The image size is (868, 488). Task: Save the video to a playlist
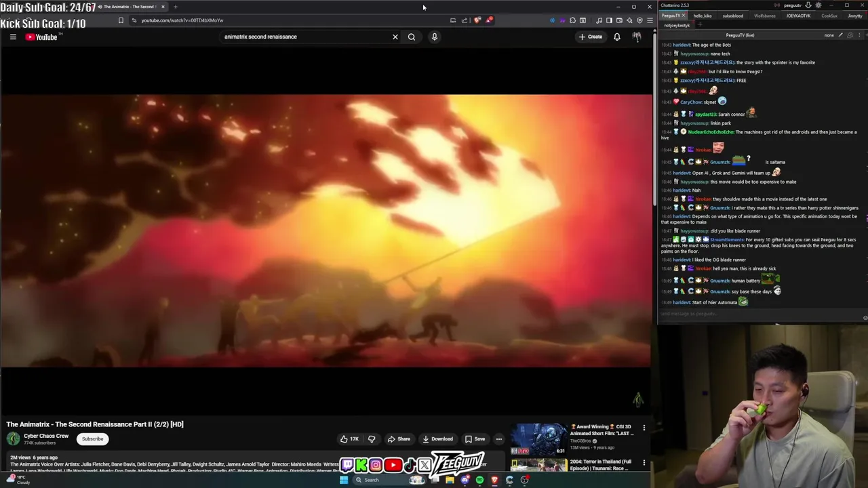[x=475, y=439]
